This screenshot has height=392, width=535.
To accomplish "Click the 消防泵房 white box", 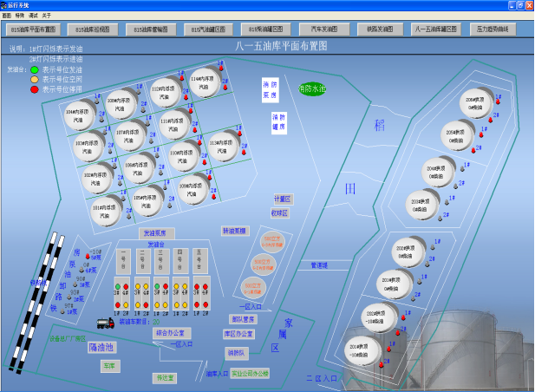I will [271, 88].
